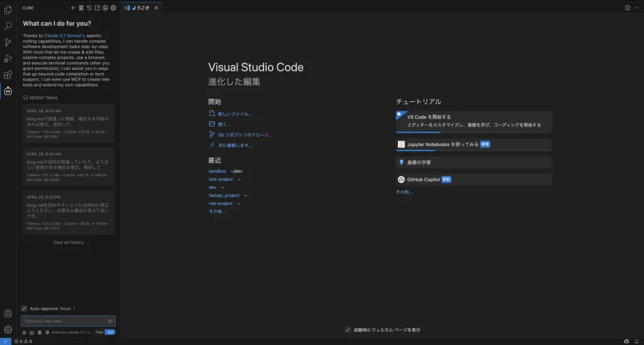Open the Explorer view in activity bar

point(8,10)
